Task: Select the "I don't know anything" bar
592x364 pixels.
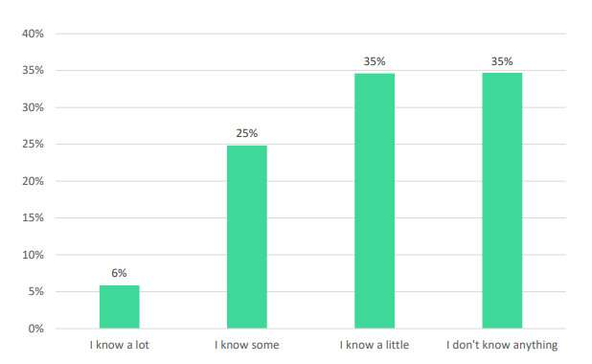Action: 502,200
